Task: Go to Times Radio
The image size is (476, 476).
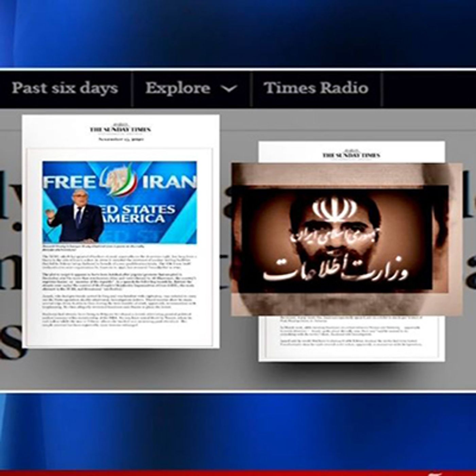Action: click(316, 88)
